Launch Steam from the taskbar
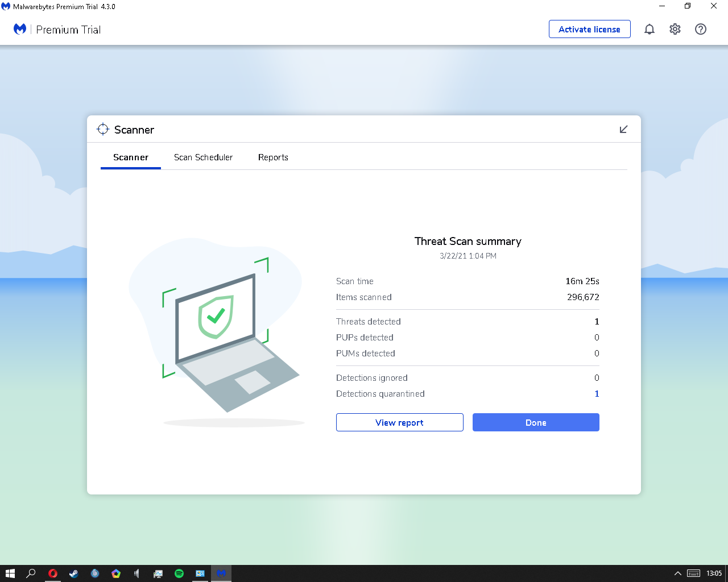This screenshot has width=728, height=582. pos(74,573)
